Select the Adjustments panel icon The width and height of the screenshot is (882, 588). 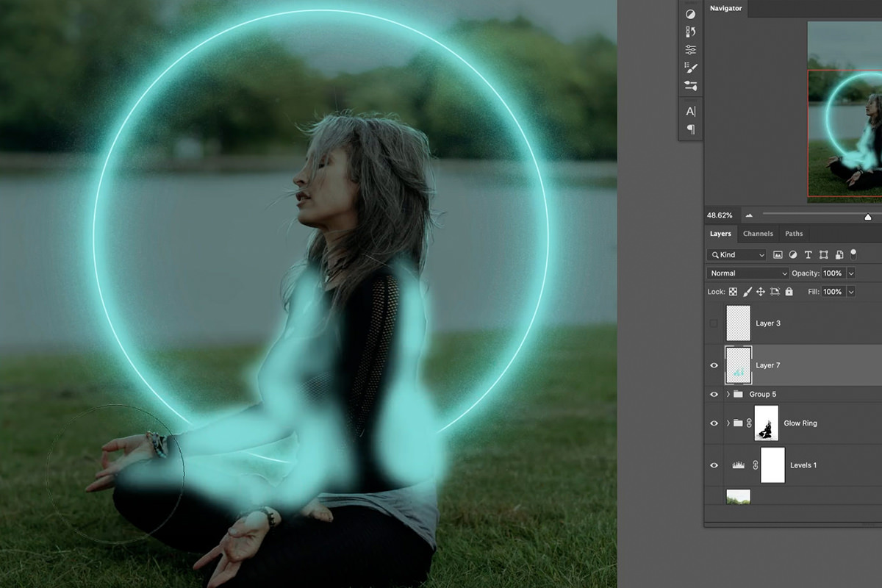pos(689,15)
